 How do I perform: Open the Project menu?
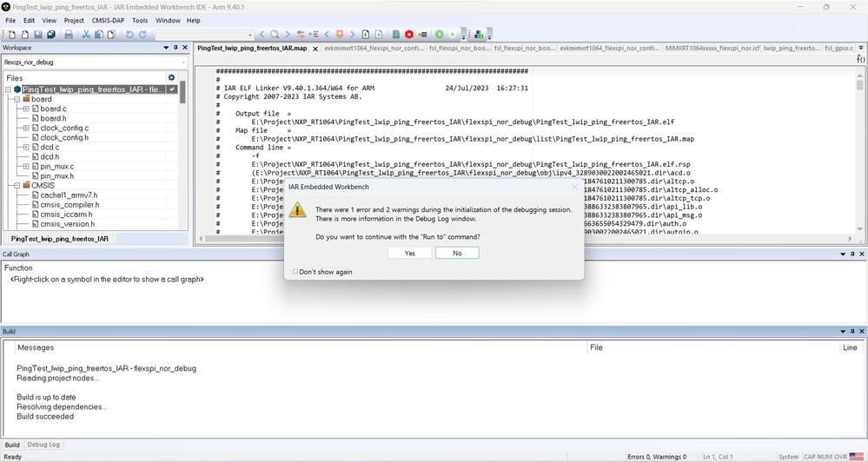pyautogui.click(x=74, y=21)
